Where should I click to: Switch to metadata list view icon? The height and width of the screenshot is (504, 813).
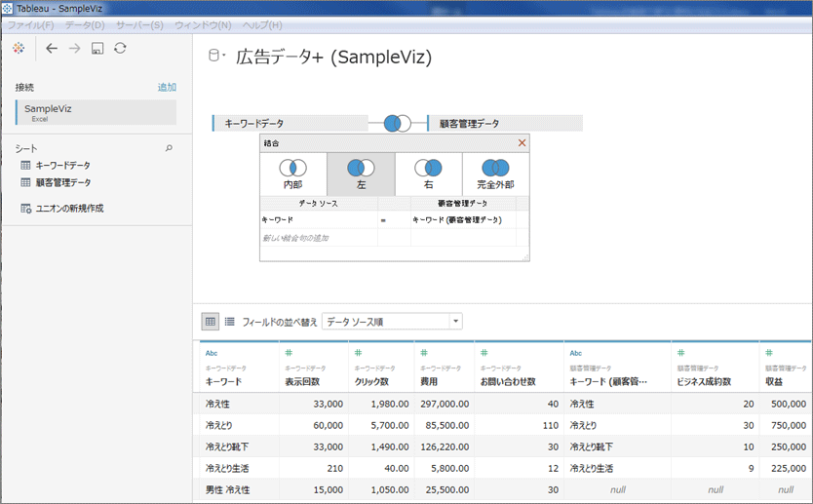tap(230, 322)
